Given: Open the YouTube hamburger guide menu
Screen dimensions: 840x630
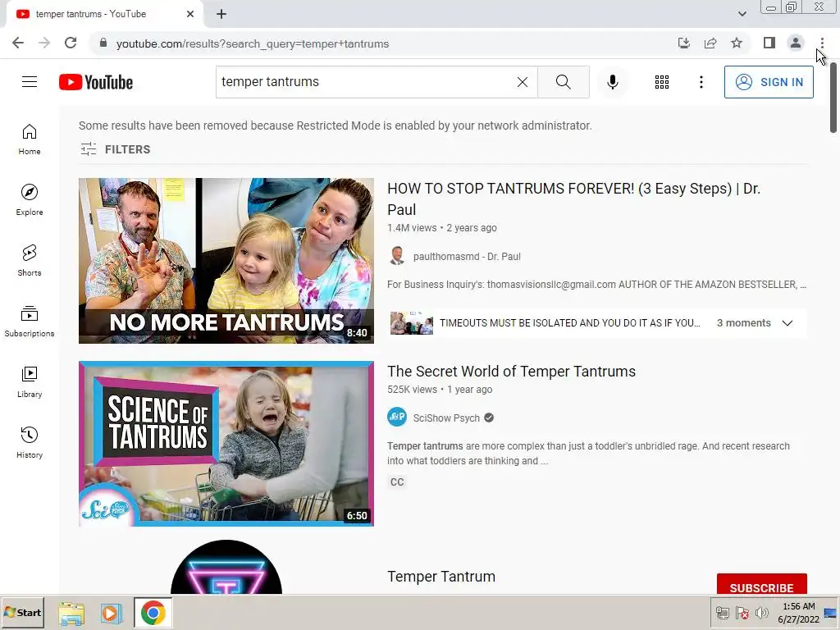Looking at the screenshot, I should [x=30, y=82].
